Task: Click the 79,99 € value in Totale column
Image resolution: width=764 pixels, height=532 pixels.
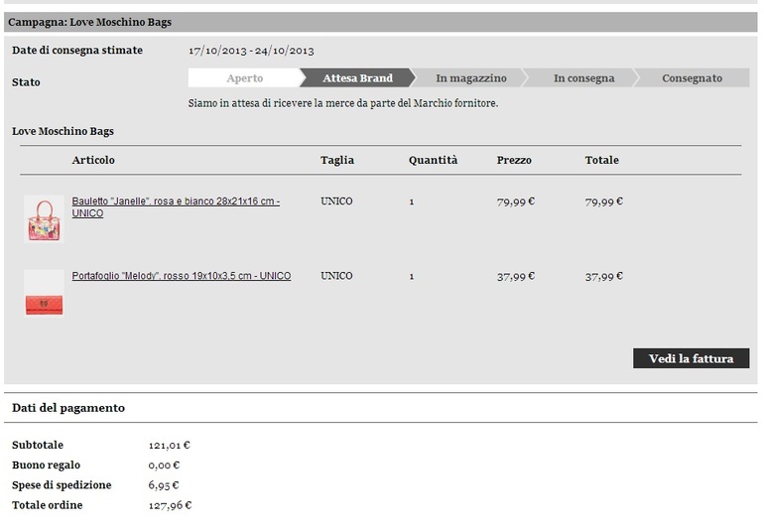Action: point(603,201)
